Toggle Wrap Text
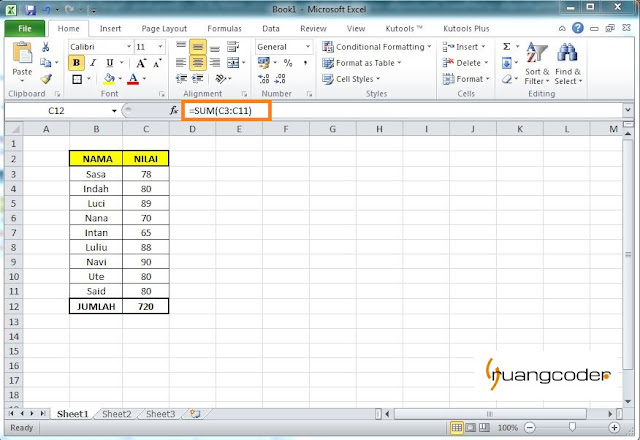 click(x=233, y=47)
